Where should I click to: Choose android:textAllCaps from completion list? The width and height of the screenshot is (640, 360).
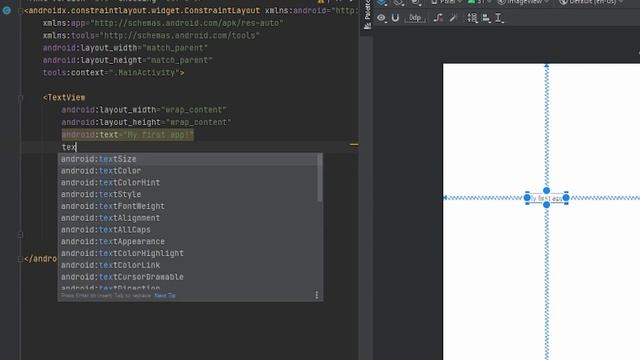tap(189, 230)
